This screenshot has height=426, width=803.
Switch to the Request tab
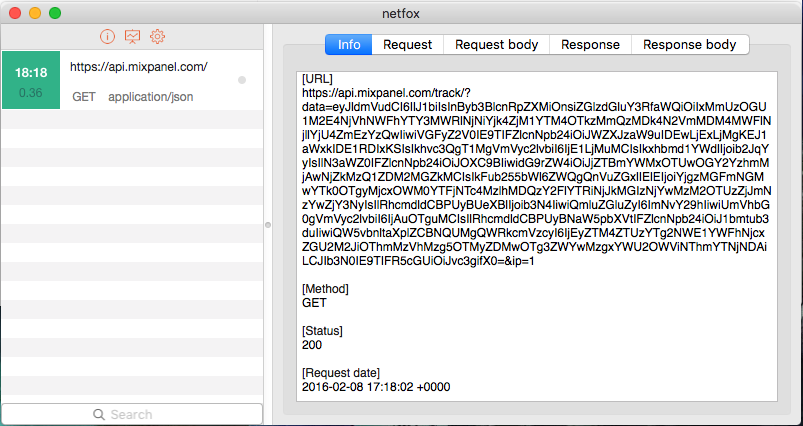pyautogui.click(x=408, y=45)
